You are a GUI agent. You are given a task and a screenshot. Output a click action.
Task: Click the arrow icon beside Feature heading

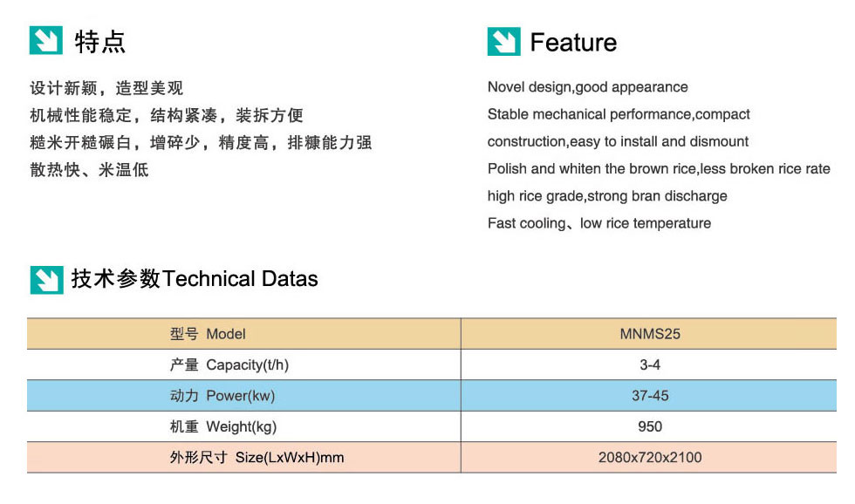click(503, 42)
